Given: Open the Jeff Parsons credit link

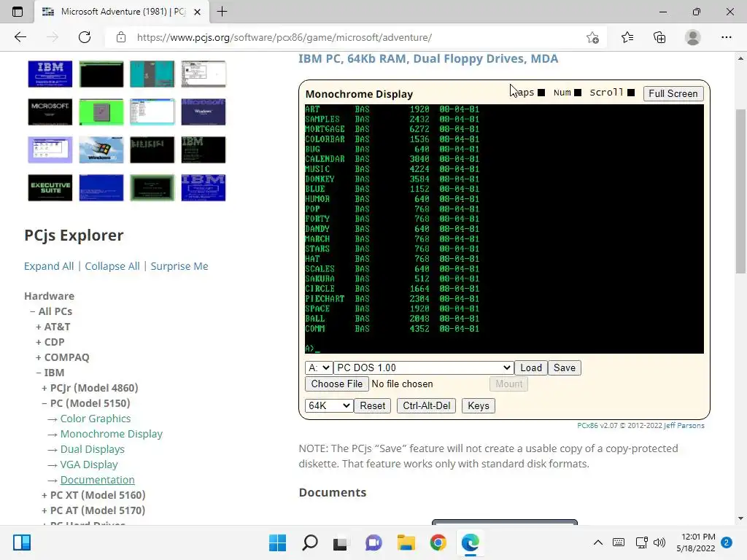Looking at the screenshot, I should (x=684, y=426).
